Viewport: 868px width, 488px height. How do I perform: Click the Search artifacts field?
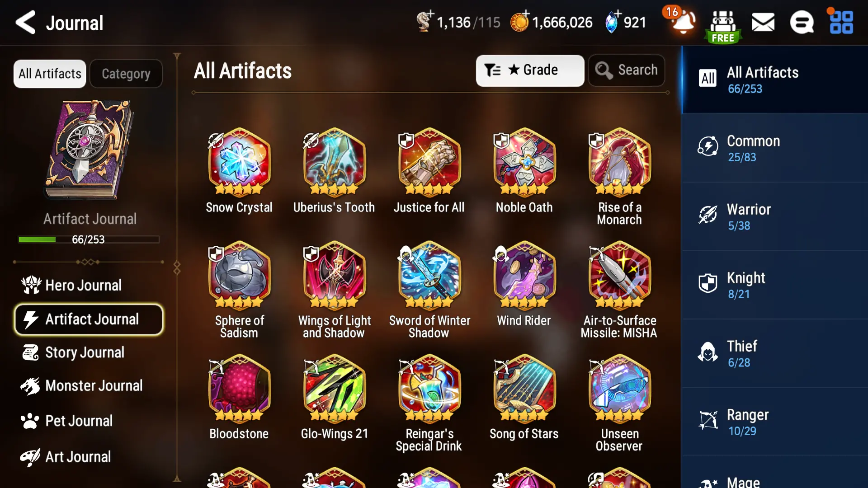[x=627, y=70]
